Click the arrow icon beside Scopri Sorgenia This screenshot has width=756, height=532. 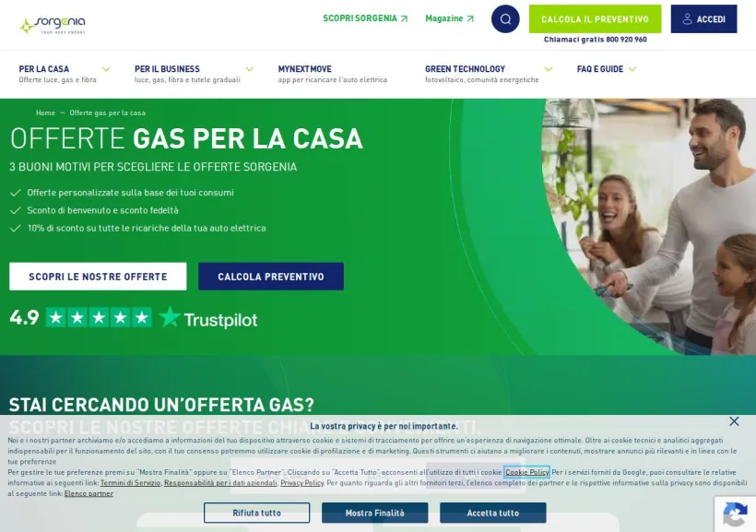point(404,18)
